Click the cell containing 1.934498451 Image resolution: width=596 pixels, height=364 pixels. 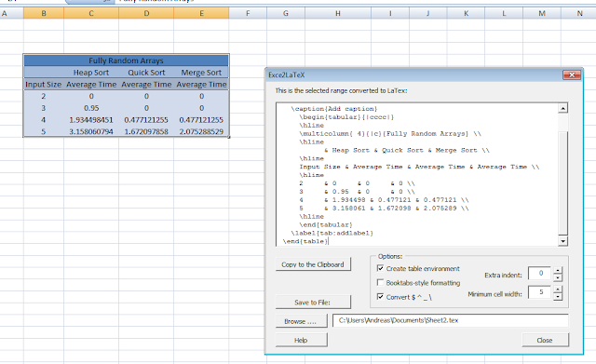[x=91, y=120]
